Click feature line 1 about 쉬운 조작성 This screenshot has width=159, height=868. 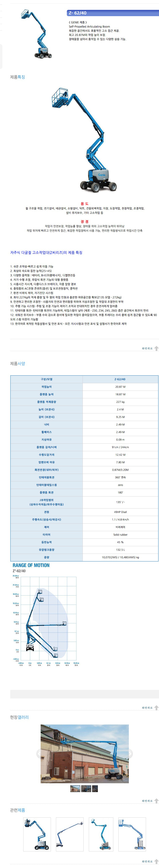pos(32,267)
